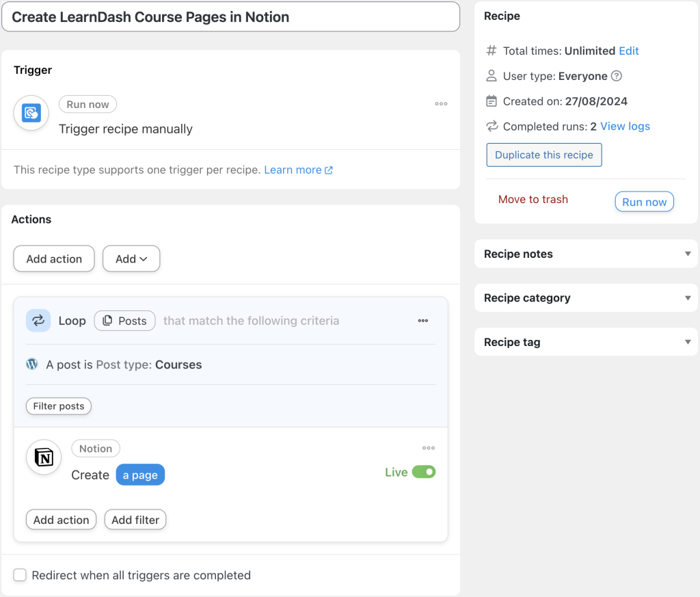Click the manual trigger icon
The height and width of the screenshot is (597, 700).
coord(31,113)
